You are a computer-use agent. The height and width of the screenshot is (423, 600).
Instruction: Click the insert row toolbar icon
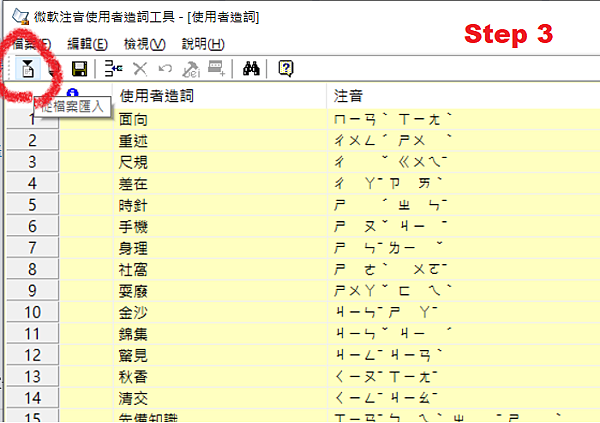click(x=217, y=69)
